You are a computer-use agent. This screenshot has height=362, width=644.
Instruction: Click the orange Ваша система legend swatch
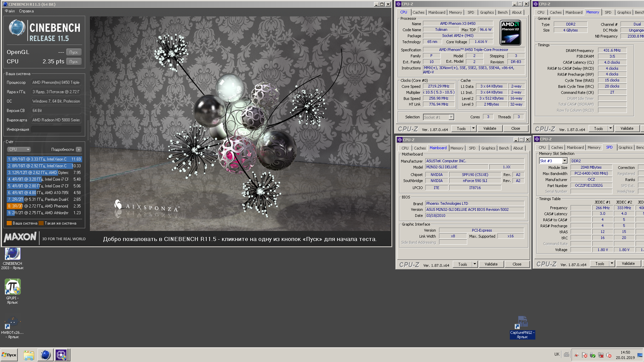9,223
